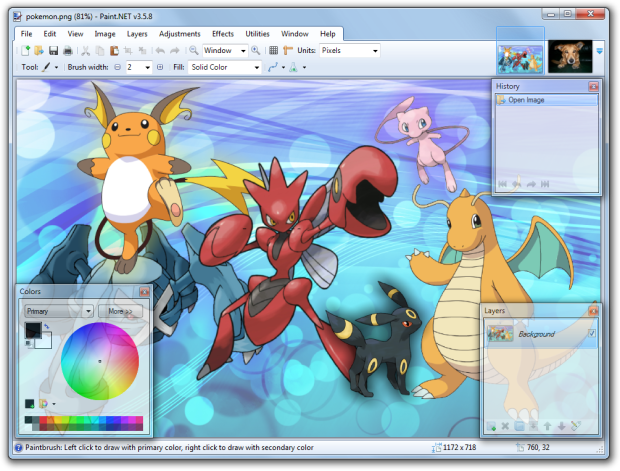This screenshot has height=471, width=620.
Task: Open the Window menu
Action: tap(295, 34)
